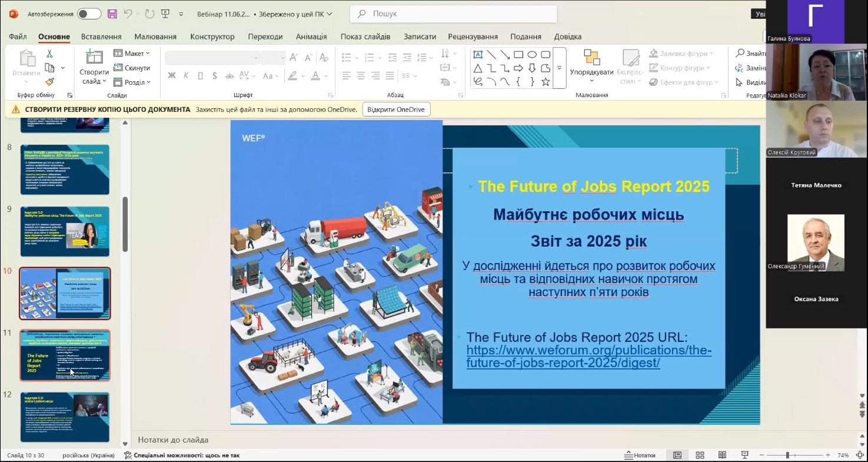
Task: Expand the Розділ section dropdown
Action: [132, 82]
